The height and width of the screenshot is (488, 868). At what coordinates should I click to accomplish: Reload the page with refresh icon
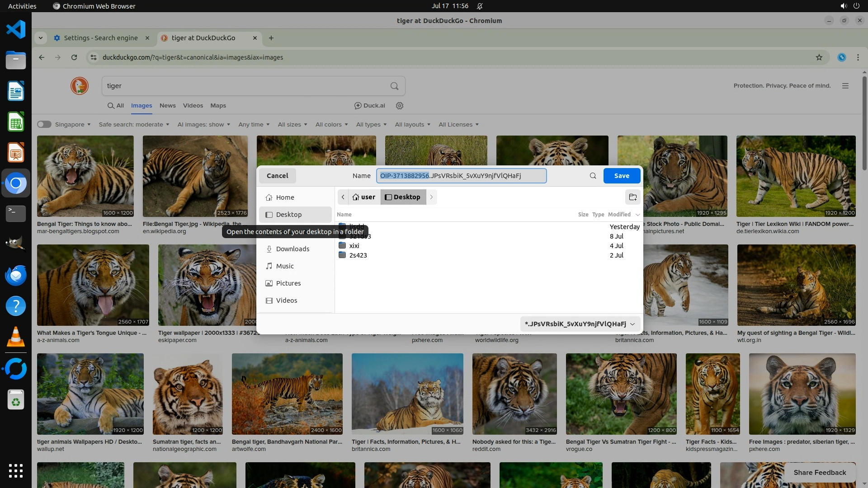(x=74, y=57)
